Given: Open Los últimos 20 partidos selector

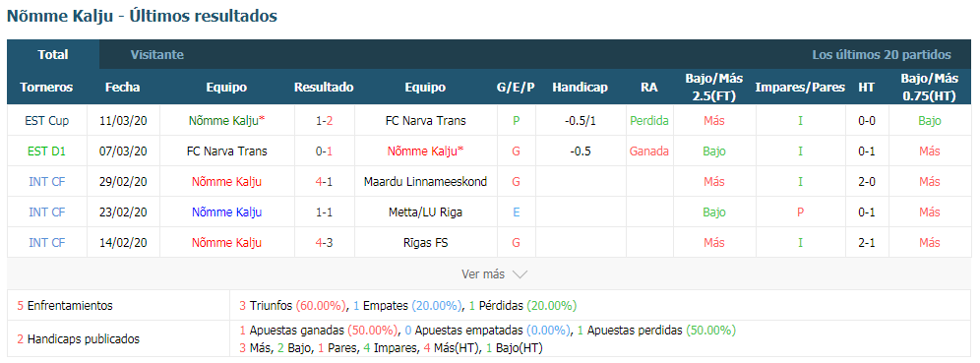Looking at the screenshot, I should click(882, 55).
